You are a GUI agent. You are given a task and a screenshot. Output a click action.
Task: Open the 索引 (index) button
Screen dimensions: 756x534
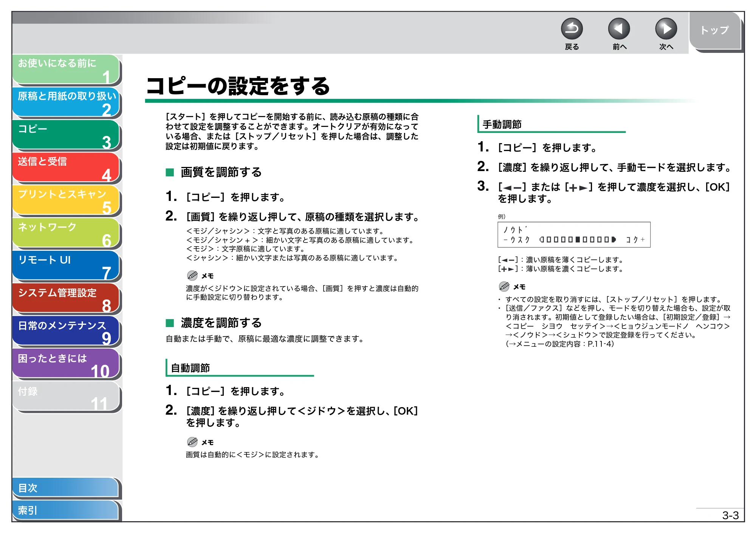click(66, 511)
